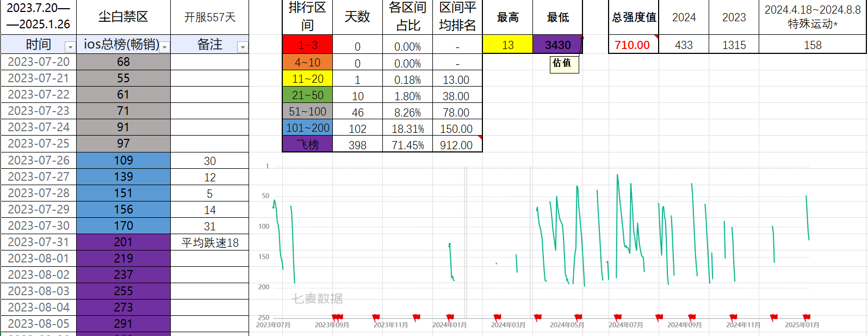
Task: Select the red flag at 2025年01月
Action: tap(807, 317)
